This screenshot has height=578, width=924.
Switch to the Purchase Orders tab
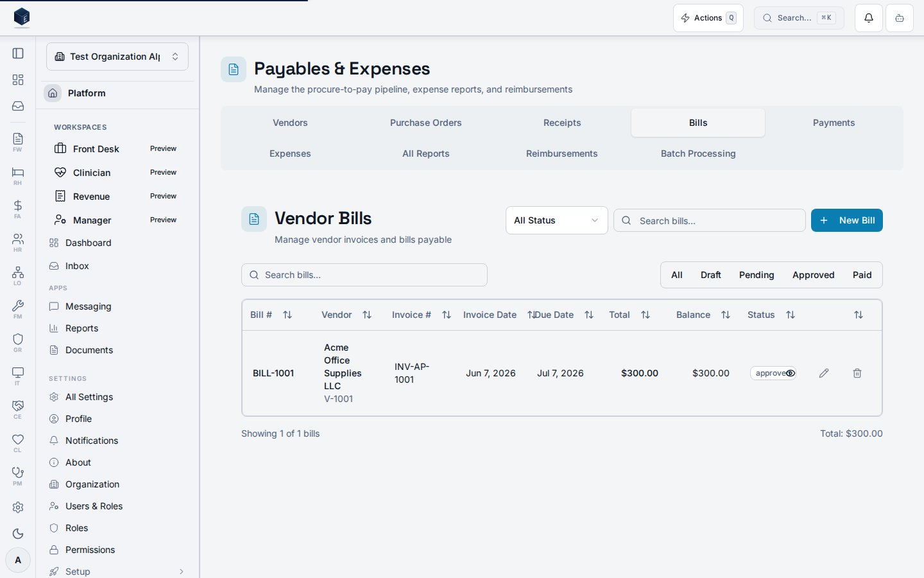click(x=426, y=123)
